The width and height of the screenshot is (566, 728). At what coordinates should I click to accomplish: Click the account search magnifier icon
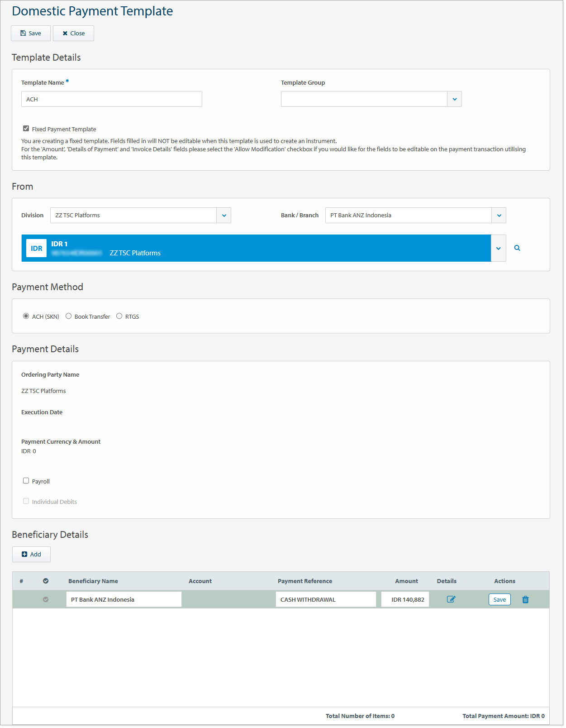pyautogui.click(x=517, y=248)
